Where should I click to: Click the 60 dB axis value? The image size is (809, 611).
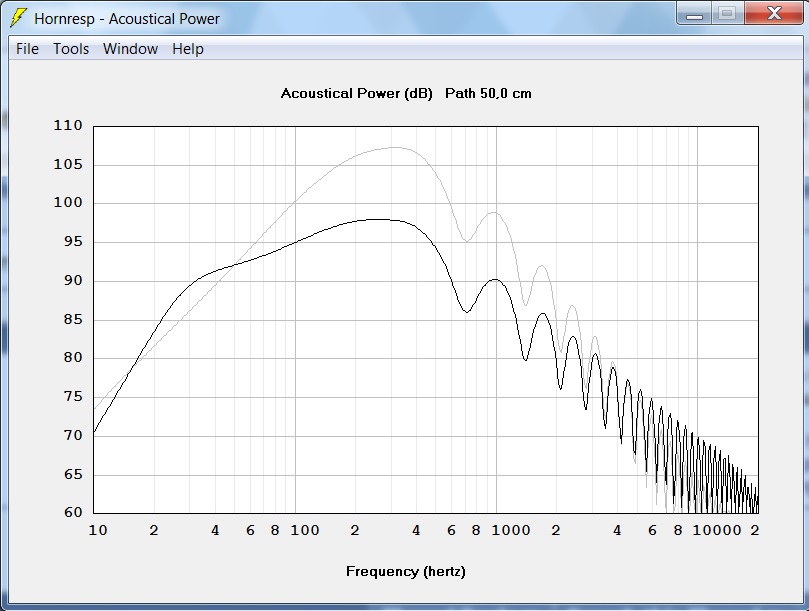click(x=73, y=512)
